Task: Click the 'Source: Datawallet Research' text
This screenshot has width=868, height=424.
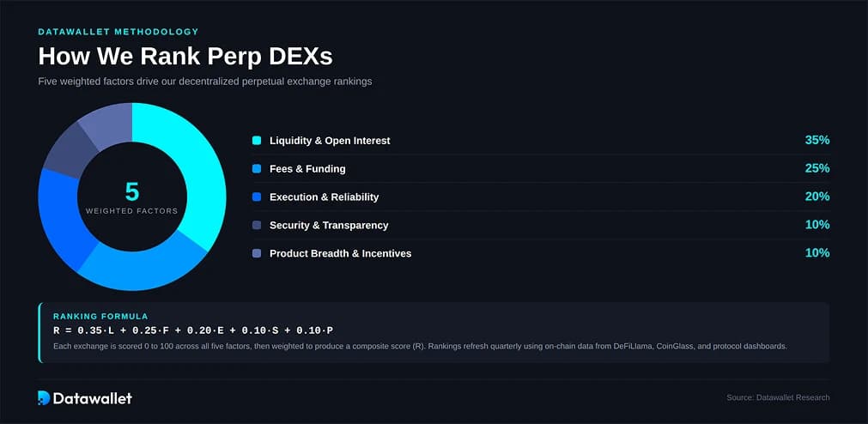Action: pyautogui.click(x=778, y=397)
